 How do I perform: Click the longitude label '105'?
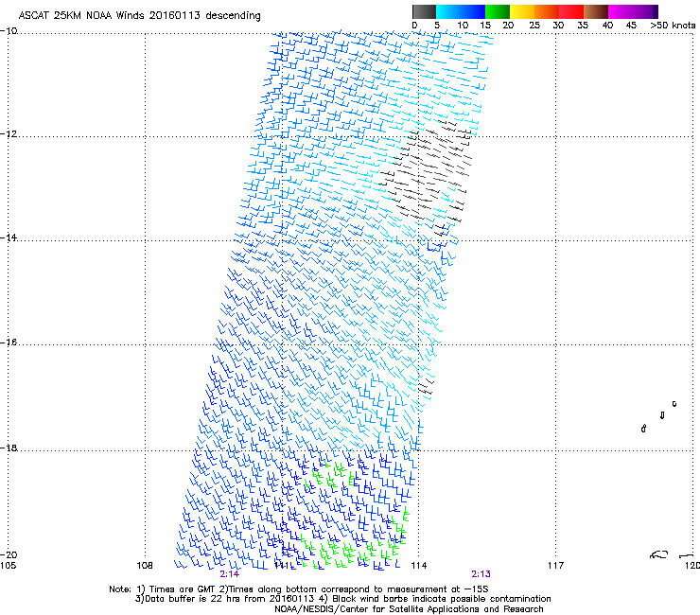tap(8, 566)
